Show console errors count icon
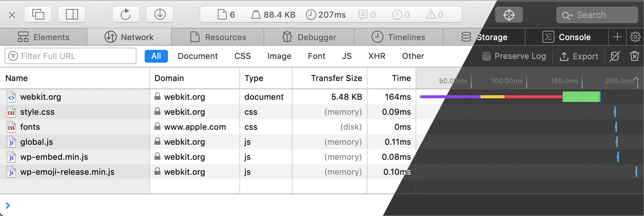 pos(401,15)
